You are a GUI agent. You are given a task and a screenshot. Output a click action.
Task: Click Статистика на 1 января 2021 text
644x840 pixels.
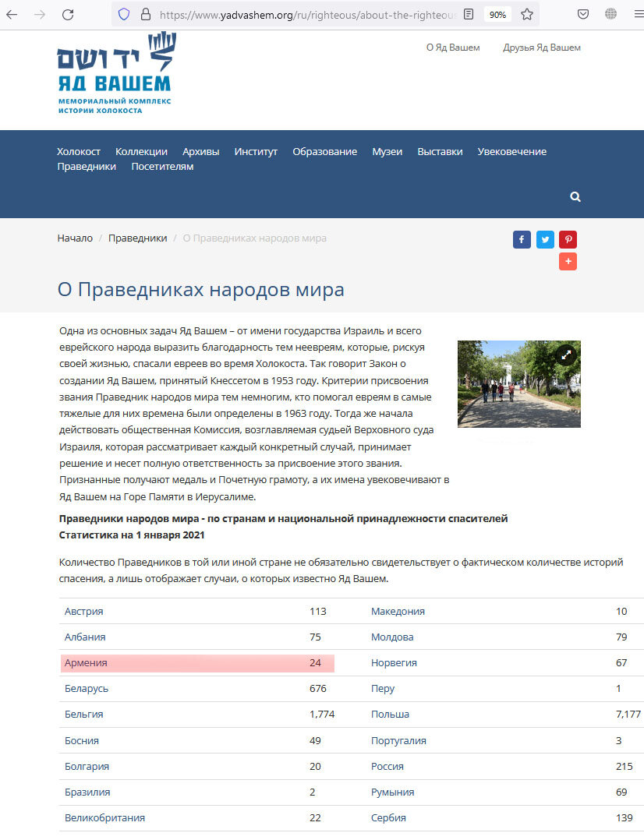point(132,535)
